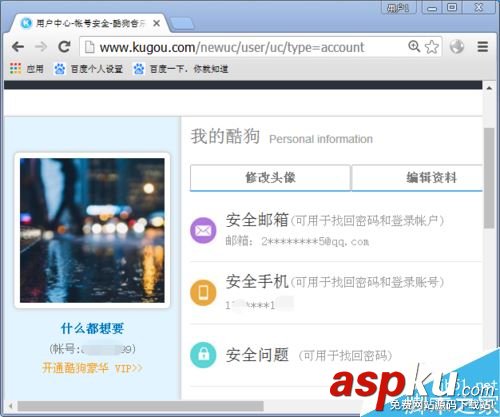Minimize the browser window
This screenshot has width=500, height=417.
coord(432,7)
